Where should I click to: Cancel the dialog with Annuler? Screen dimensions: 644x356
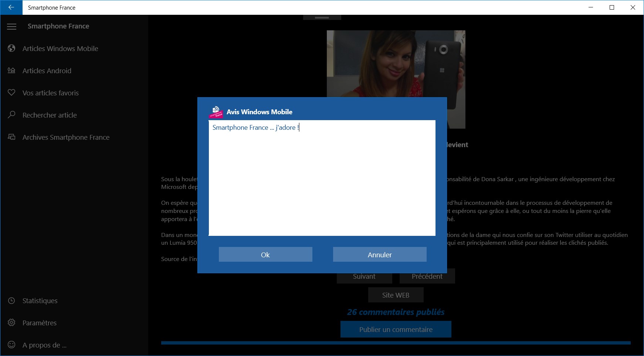pos(380,254)
